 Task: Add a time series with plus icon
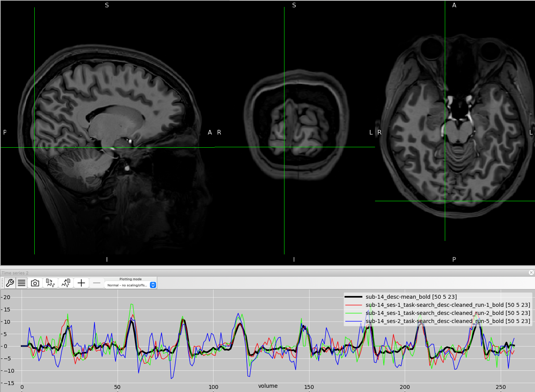click(x=81, y=283)
